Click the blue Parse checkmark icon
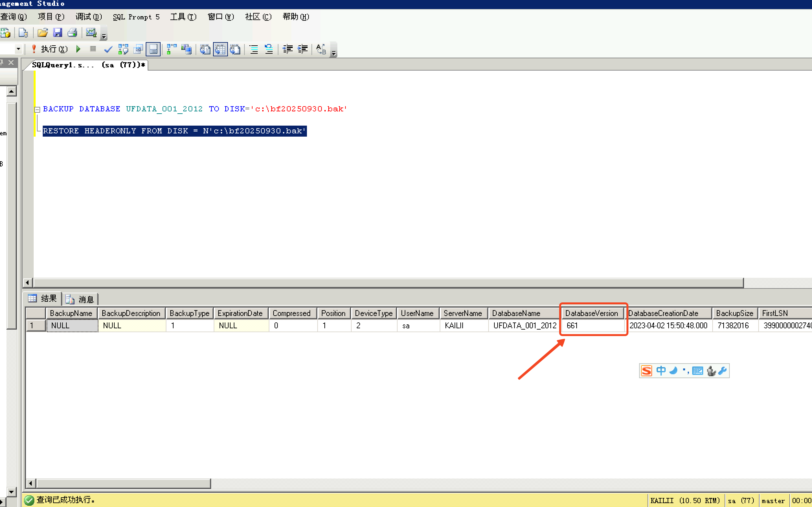 (108, 49)
